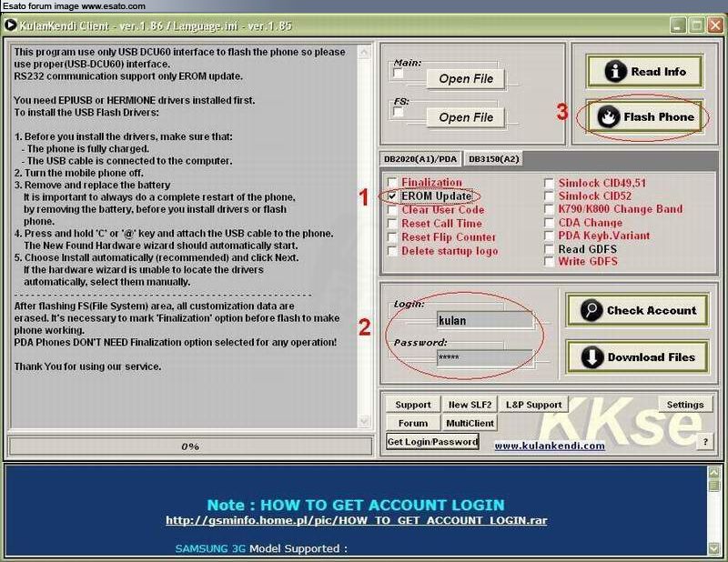Tick the FS file checkbox
Viewport: 728px width, 562px height.
[x=398, y=112]
